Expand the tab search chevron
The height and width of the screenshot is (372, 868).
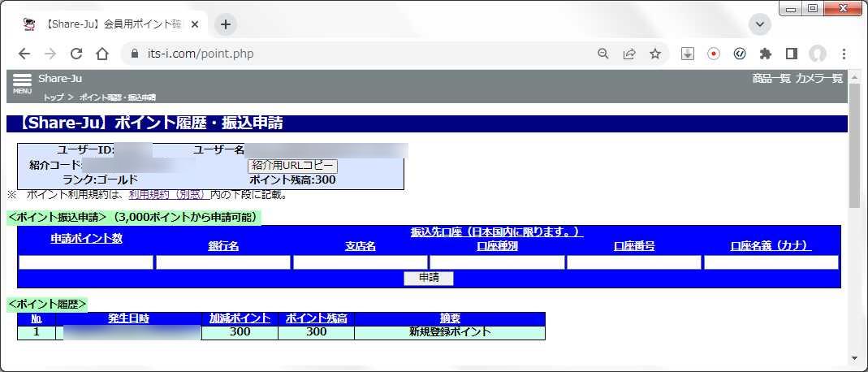760,24
